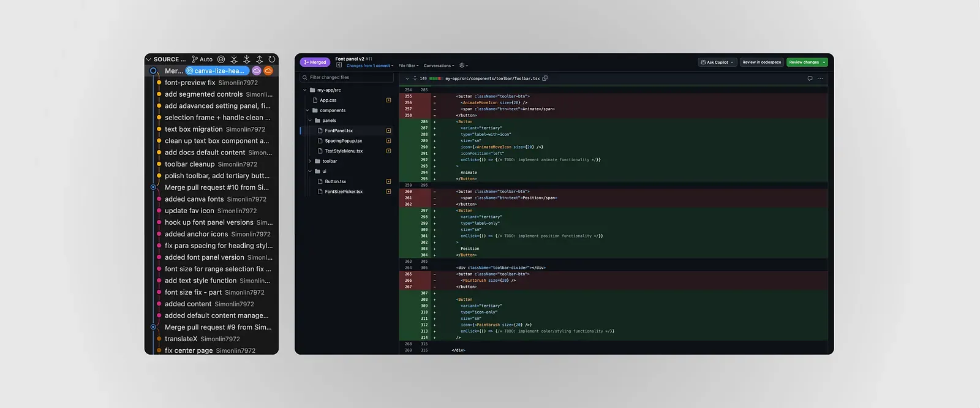Viewport: 980px width, 408px height.
Task: Click the file icon next to TextStyleMenu.tsx
Action: pyautogui.click(x=320, y=151)
